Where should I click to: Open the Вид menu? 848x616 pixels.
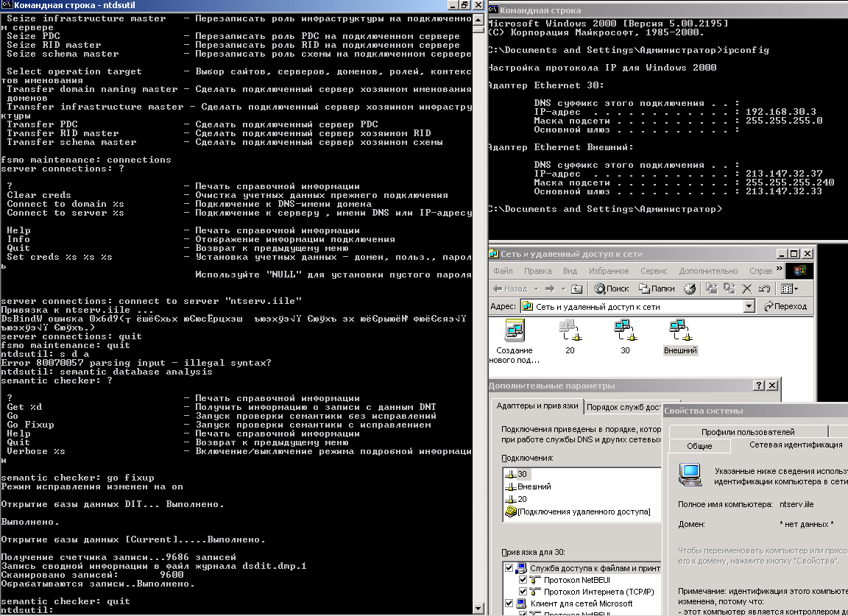[x=570, y=271]
